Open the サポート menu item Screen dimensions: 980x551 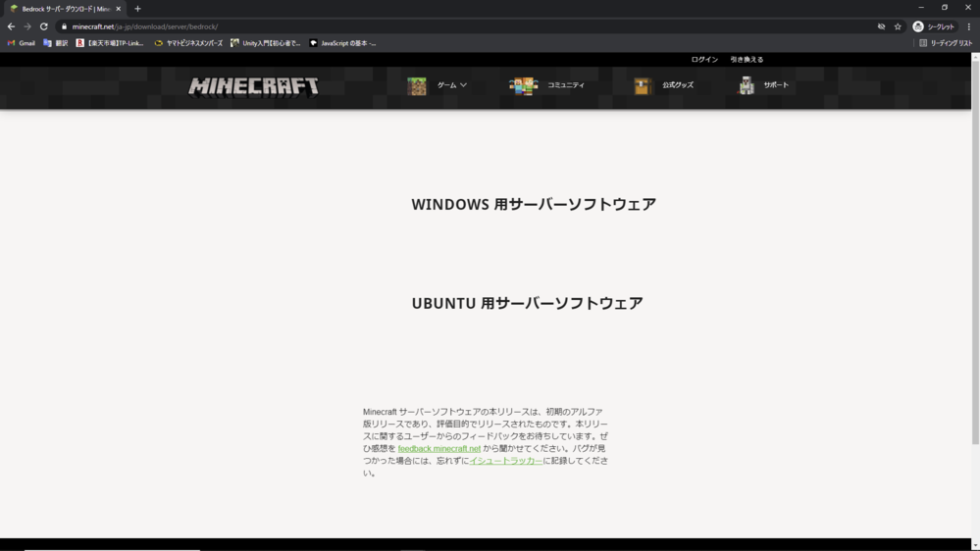click(x=776, y=85)
